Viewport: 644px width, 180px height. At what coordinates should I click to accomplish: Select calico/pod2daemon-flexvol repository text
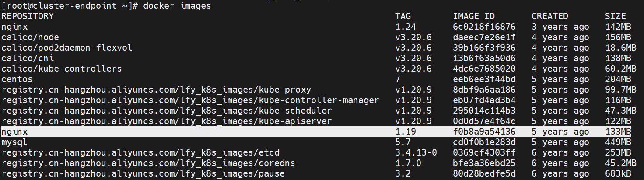click(67, 48)
